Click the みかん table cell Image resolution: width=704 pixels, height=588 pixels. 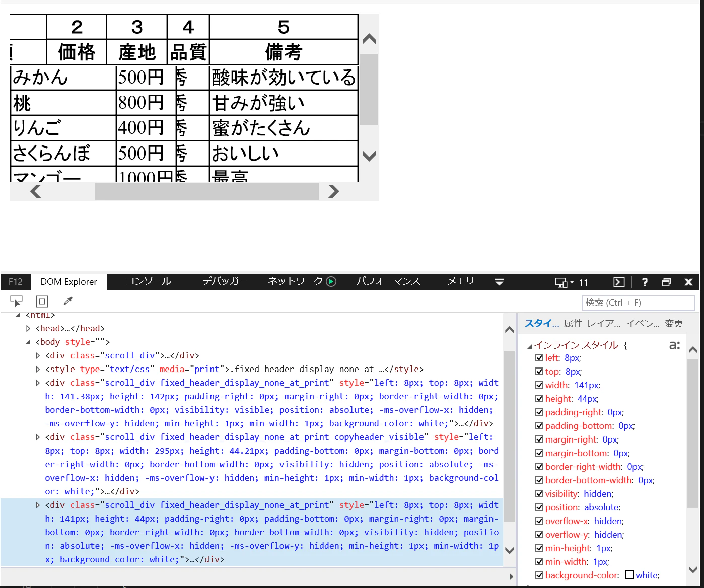coord(63,78)
